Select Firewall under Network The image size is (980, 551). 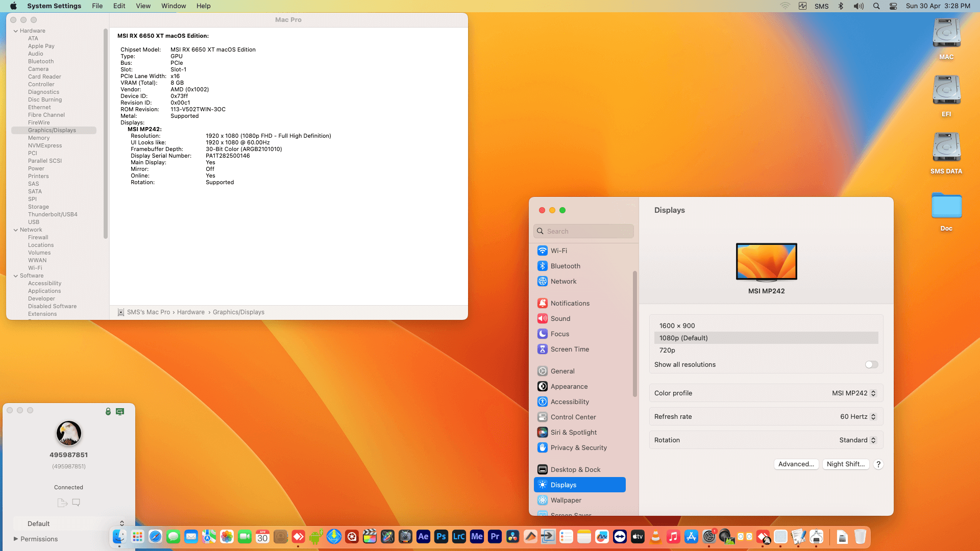point(38,237)
